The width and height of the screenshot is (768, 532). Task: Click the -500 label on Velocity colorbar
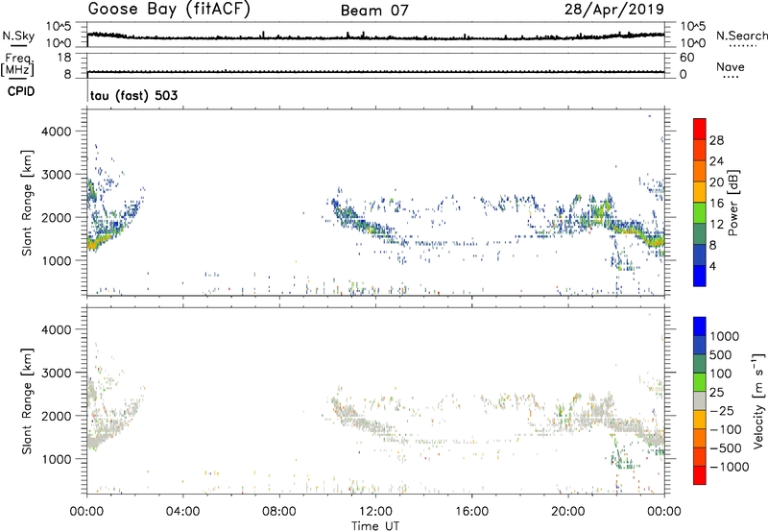(726, 448)
